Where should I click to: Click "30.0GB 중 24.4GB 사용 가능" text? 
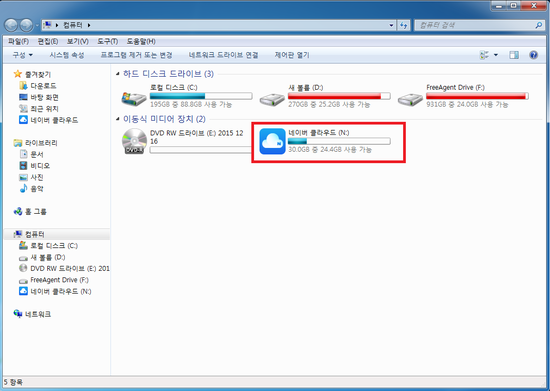(x=330, y=150)
